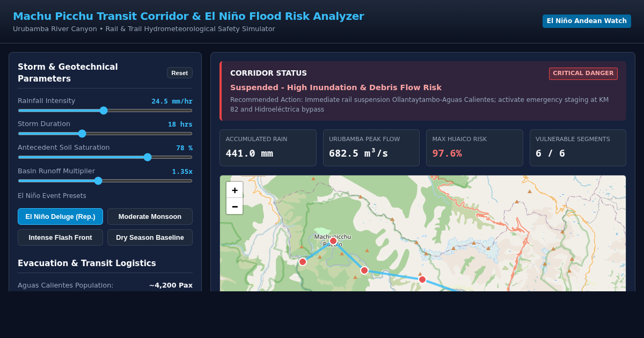Screen dimensions: 644x338
Task: Zoom out on the corridor map
Action: tap(235, 206)
